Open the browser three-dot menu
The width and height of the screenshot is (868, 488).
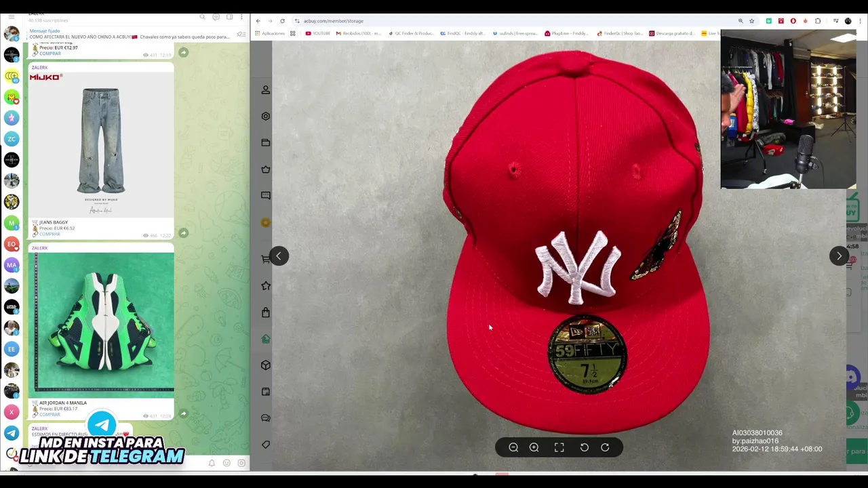point(859,21)
